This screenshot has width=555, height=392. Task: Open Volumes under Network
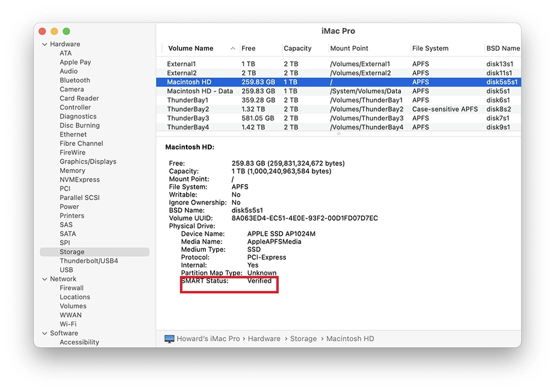(x=73, y=306)
